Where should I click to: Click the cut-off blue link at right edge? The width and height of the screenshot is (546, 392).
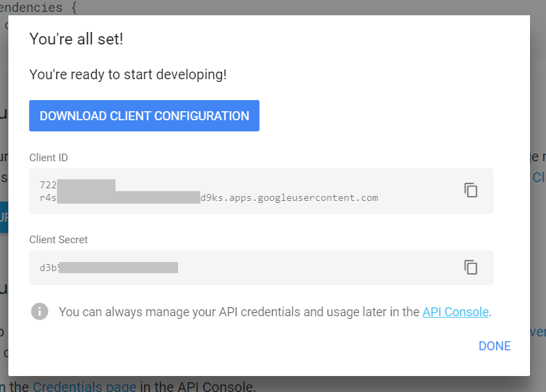click(x=538, y=177)
